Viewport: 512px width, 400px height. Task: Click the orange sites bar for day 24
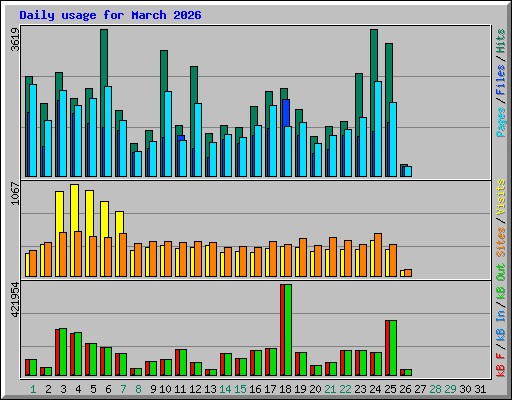pos(378,255)
